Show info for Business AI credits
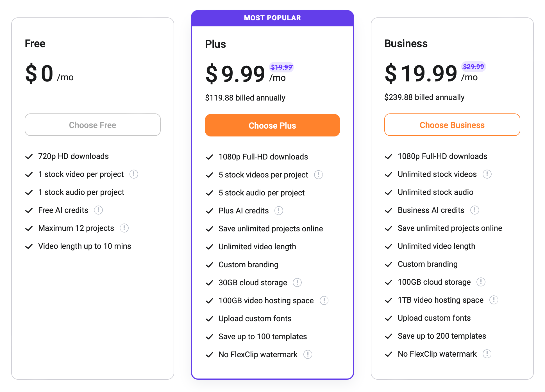 475,210
